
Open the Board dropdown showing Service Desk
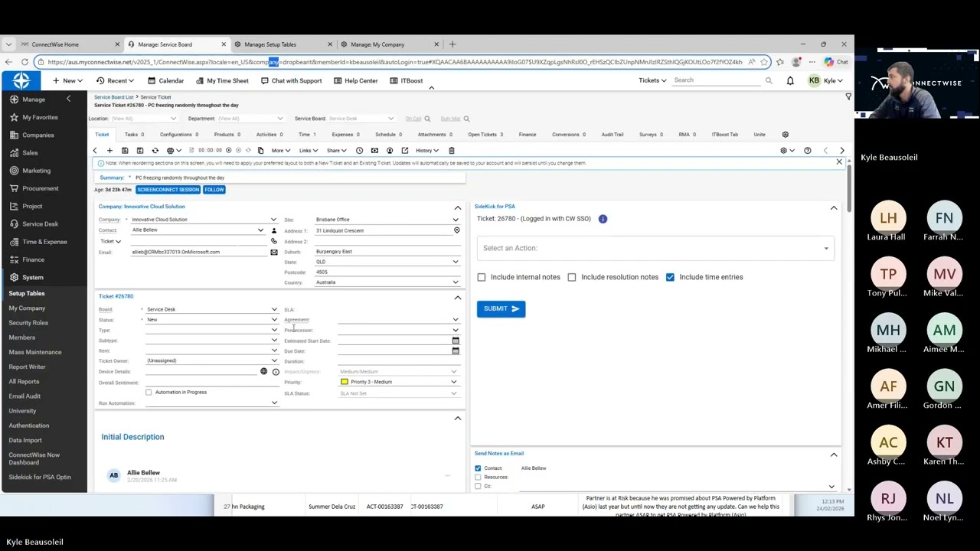[x=211, y=309]
